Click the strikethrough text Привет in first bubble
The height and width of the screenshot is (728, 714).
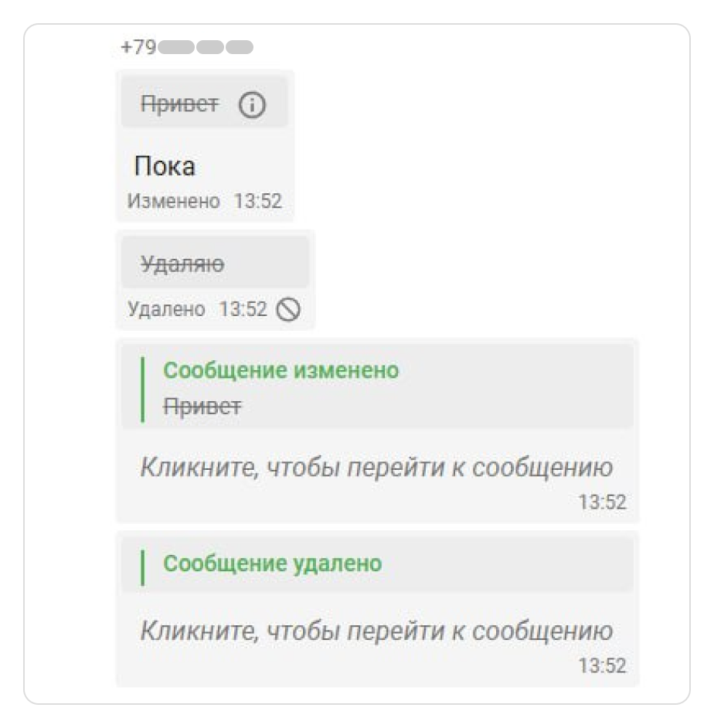pyautogui.click(x=181, y=101)
